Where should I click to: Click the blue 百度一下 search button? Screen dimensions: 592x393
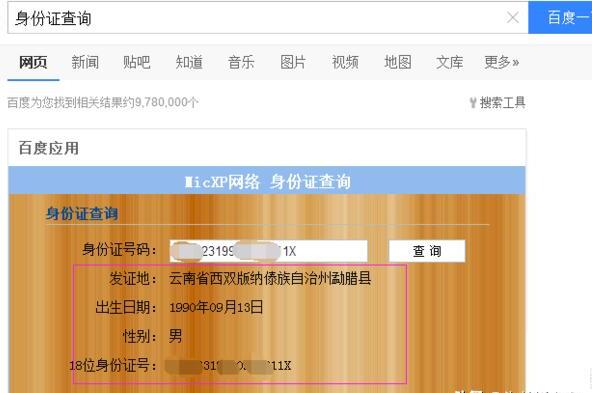[x=560, y=17]
